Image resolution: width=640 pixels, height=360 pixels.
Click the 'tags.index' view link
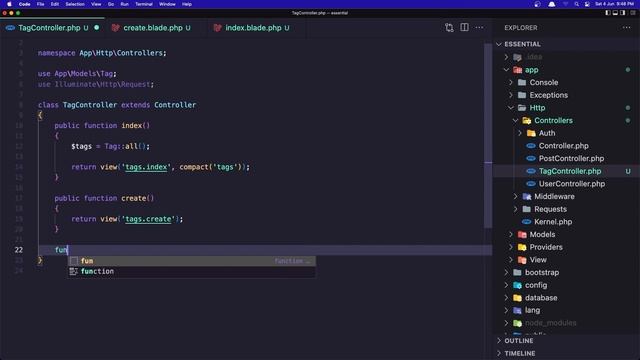click(x=146, y=167)
